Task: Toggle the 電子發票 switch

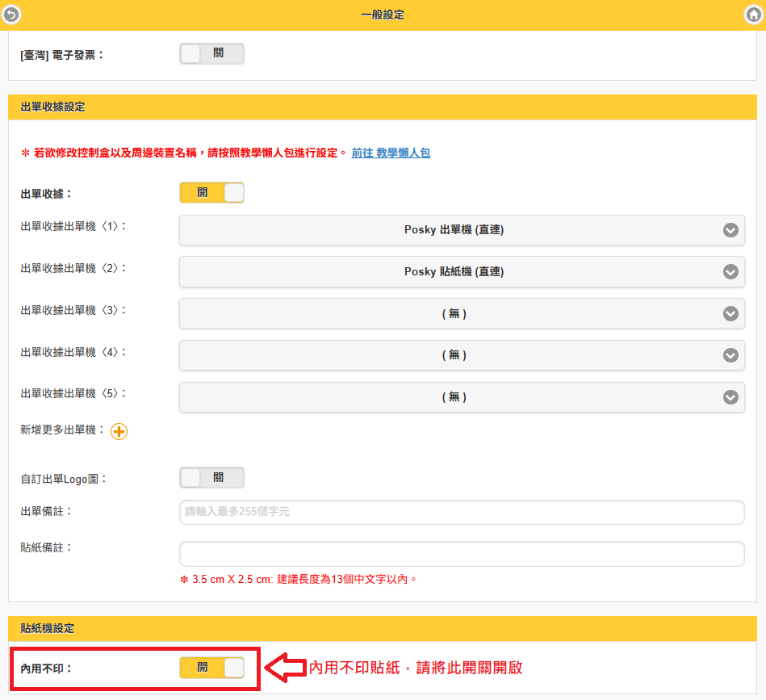Action: tap(211, 54)
